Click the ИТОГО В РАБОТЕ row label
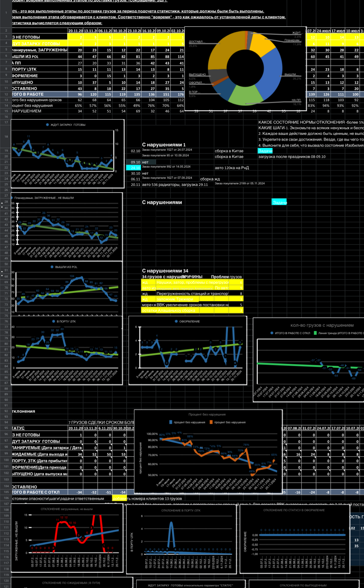The width and height of the screenshot is (364, 588). [40, 94]
